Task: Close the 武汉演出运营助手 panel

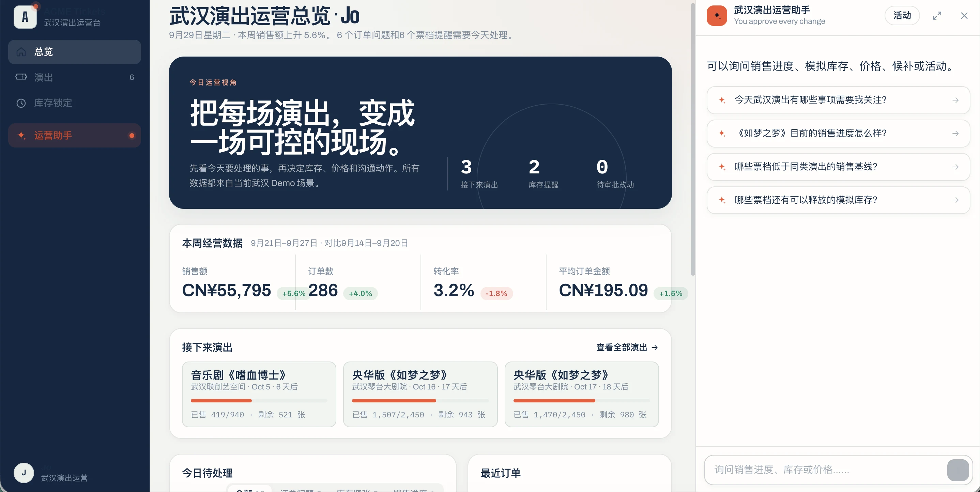Action: pos(964,16)
